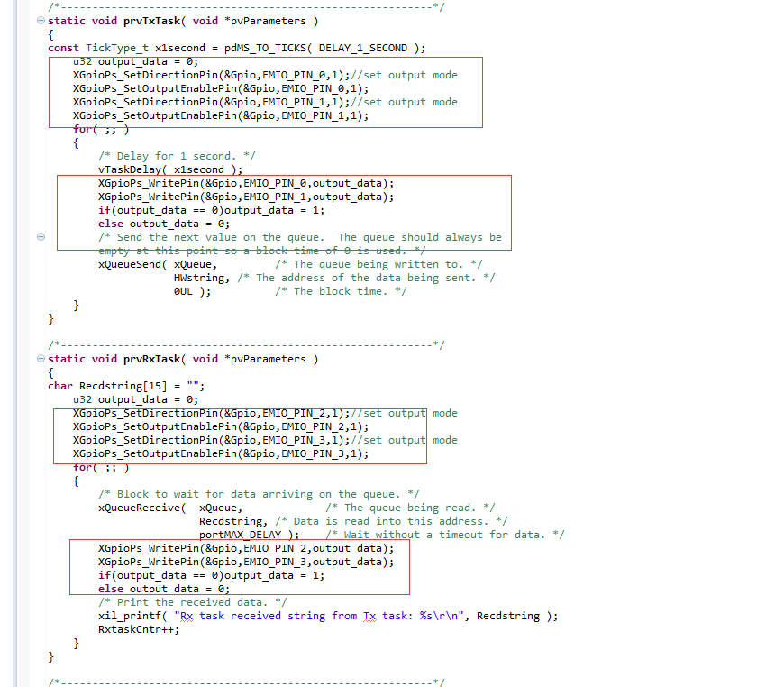
Task: Click the SetDirectionPin EMIO_PIN_2 line
Action: tap(265, 413)
